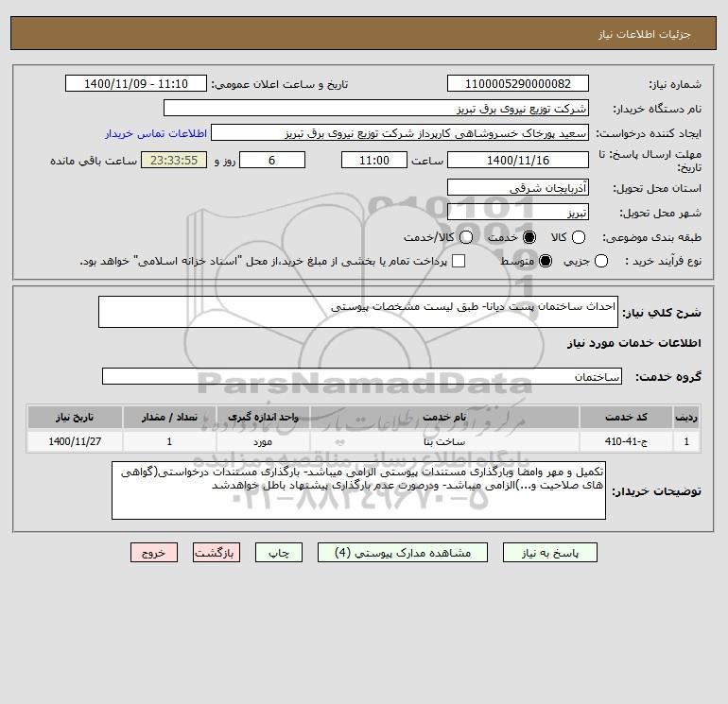Click the need number field 1100005290000082

point(518,83)
